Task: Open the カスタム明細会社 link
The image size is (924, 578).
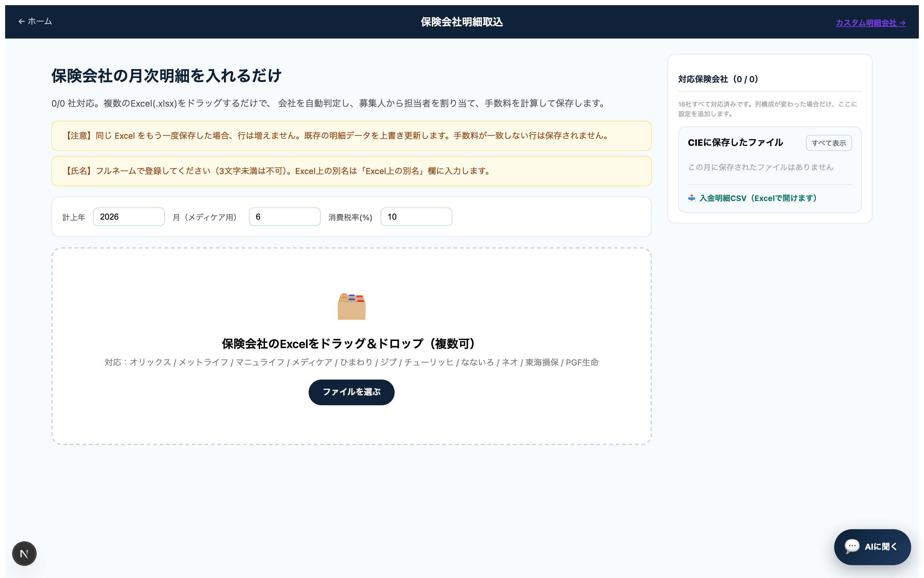Action: point(870,22)
